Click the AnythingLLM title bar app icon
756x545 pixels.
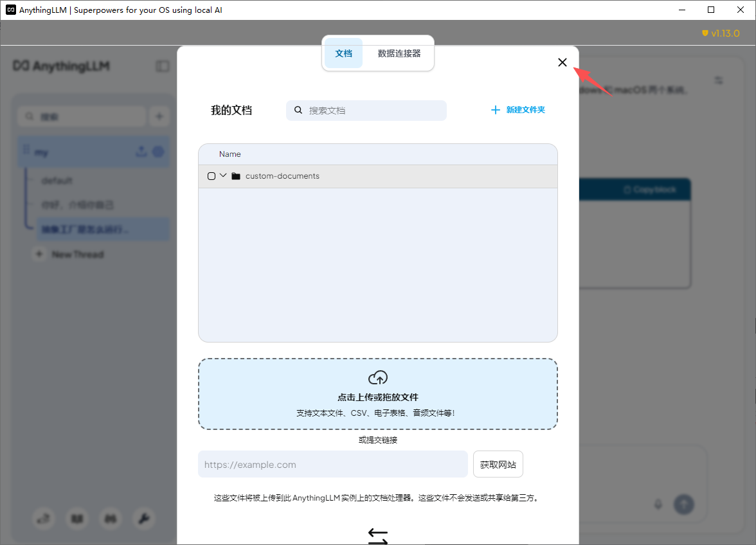(x=10, y=10)
